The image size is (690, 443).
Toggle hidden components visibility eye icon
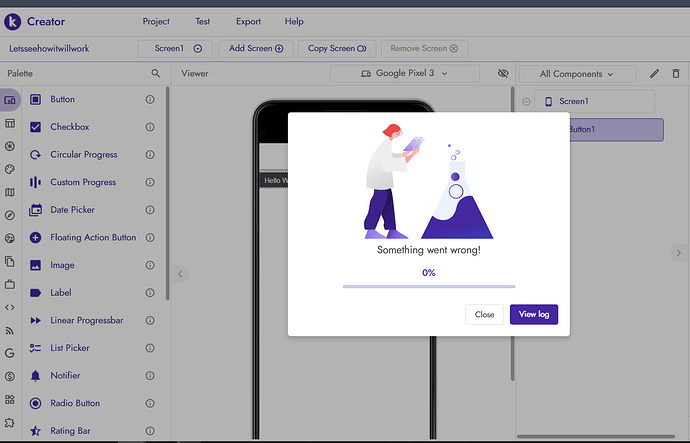[503, 74]
